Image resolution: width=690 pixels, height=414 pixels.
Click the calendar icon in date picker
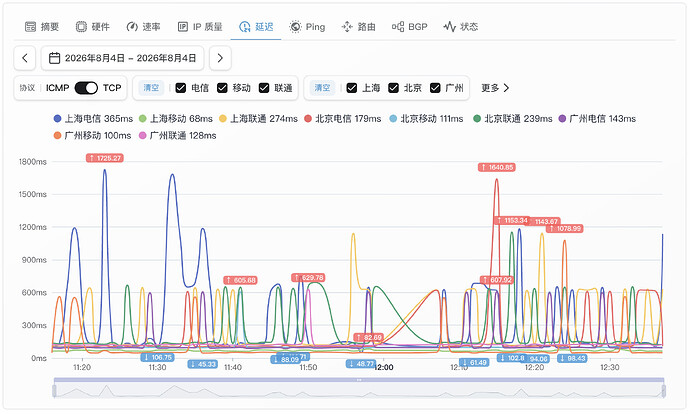point(55,58)
